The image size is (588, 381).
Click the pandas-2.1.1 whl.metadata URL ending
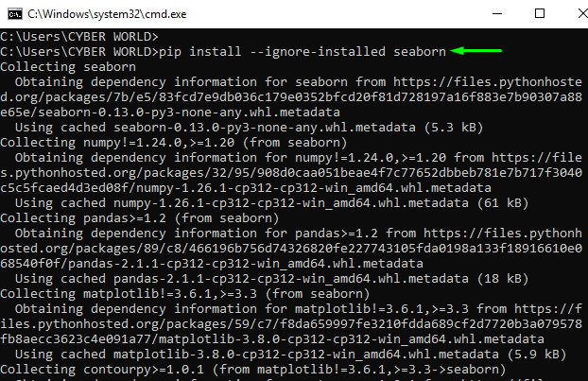coord(212,263)
